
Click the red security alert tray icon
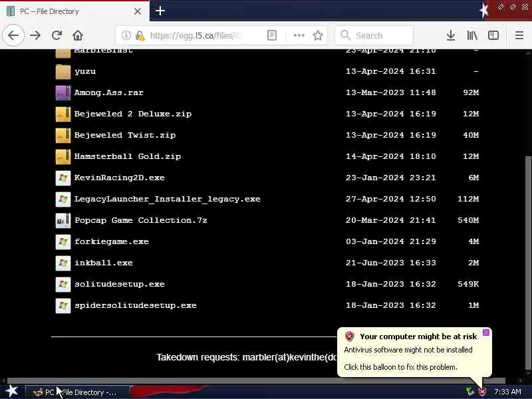pyautogui.click(x=481, y=392)
